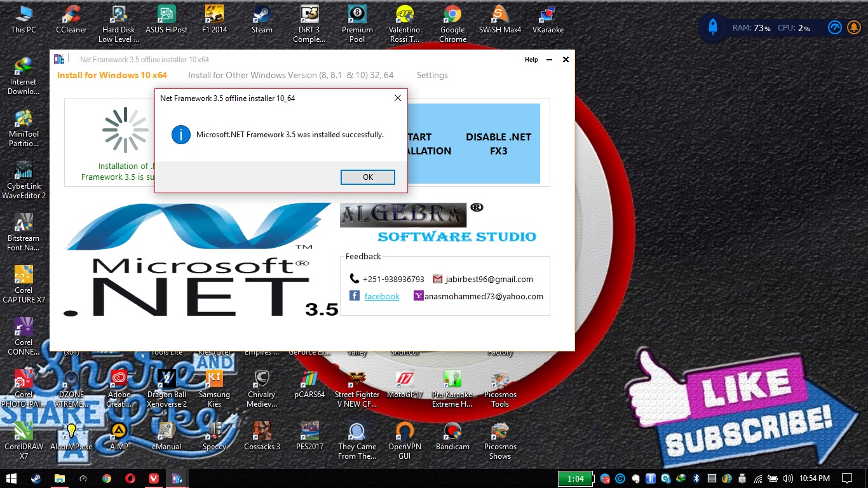
Task: Select Samsung Kies desktop icon
Action: pos(214,389)
